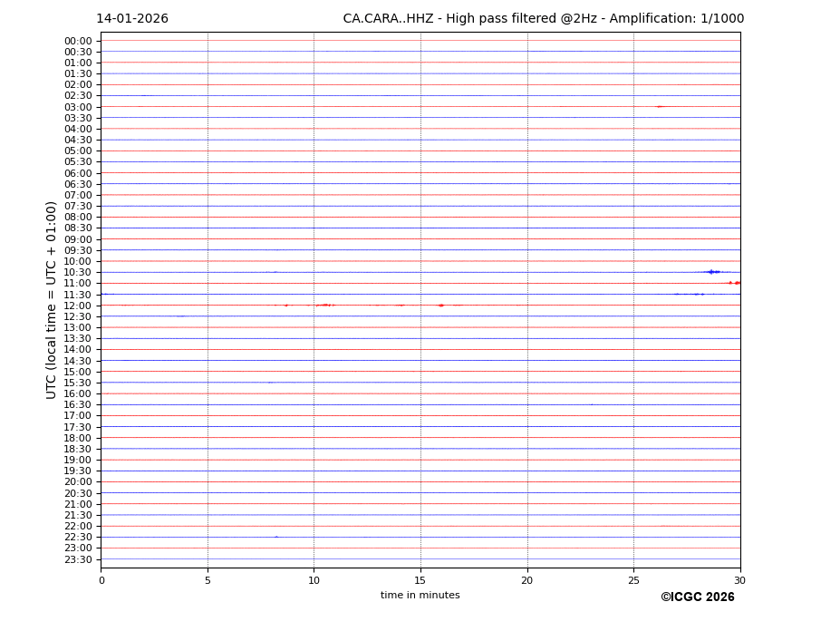Click the CA.CARA..HHZ plot title
Screen dimensions: 840x631
pos(543,19)
